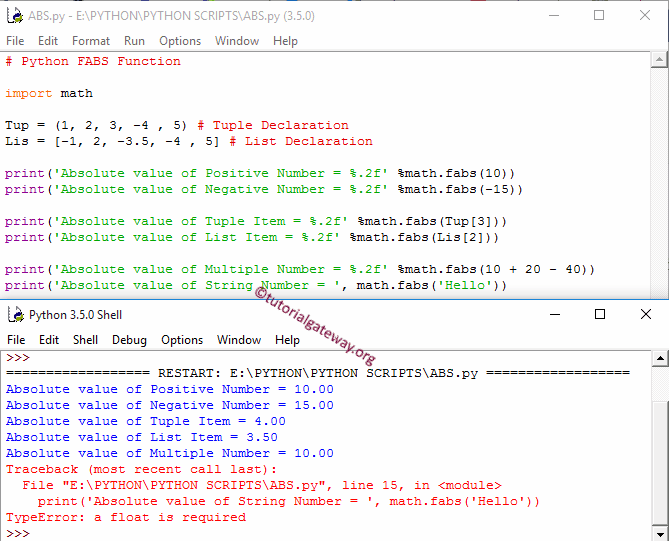
Task: Click the Lis list declaration line
Action: coord(189,141)
